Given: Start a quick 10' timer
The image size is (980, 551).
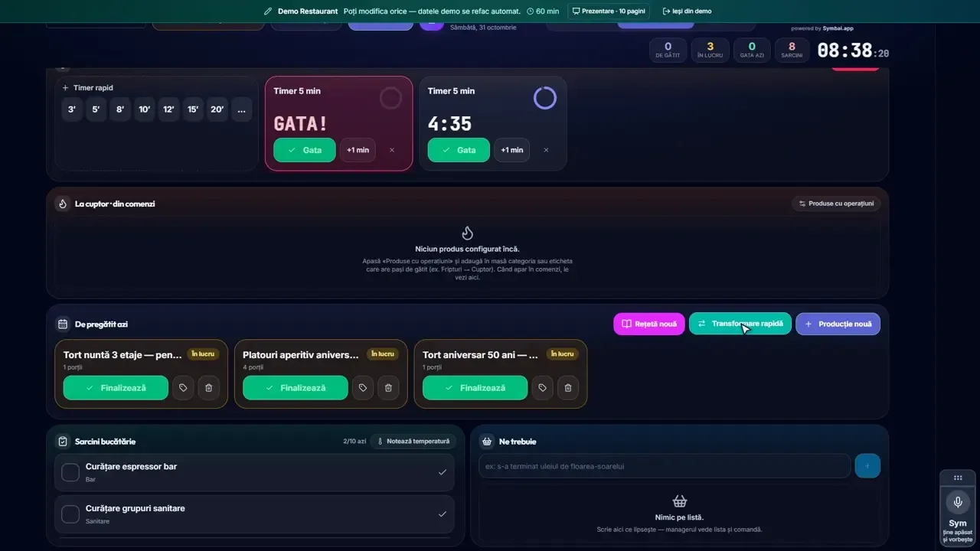Looking at the screenshot, I should point(144,109).
